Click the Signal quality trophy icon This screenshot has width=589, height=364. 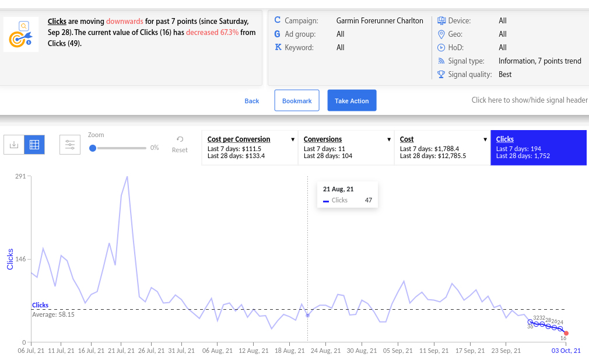click(x=441, y=75)
